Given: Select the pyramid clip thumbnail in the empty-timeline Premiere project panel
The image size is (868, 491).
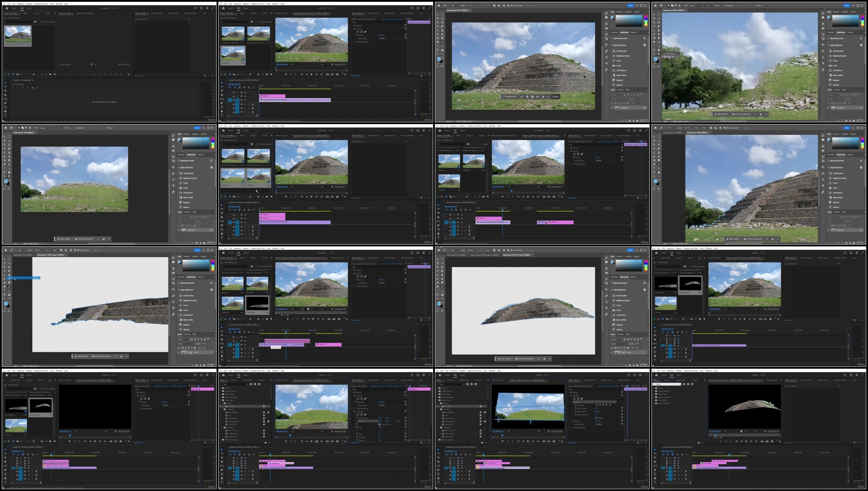Looking at the screenshot, I should pos(18,34).
